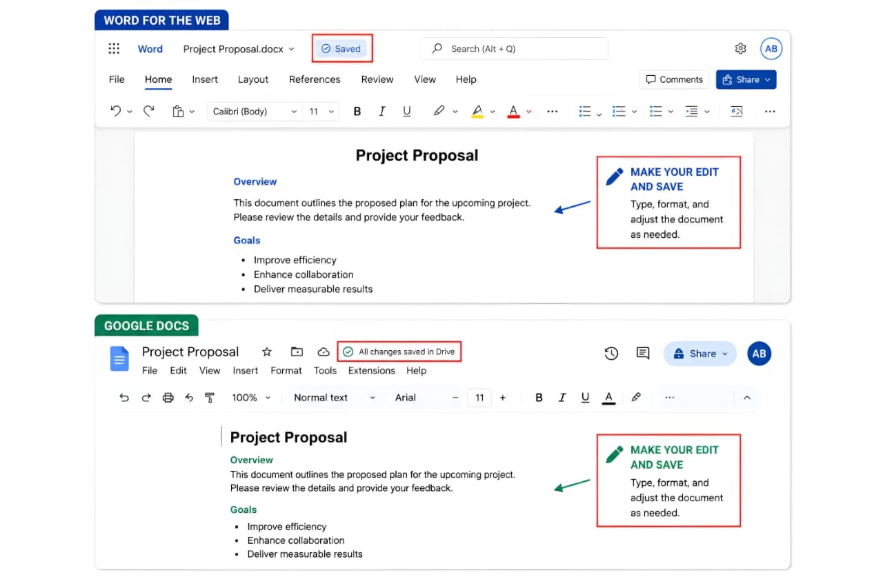The width and height of the screenshot is (883, 588).
Task: Click the Saved status indicator in Word
Action: [x=341, y=49]
